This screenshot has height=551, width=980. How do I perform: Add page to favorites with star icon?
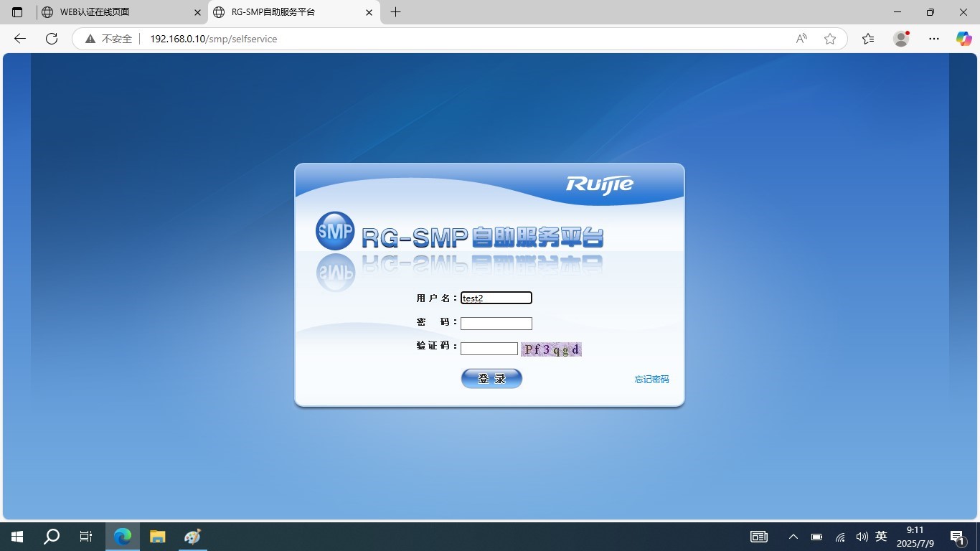[830, 39]
